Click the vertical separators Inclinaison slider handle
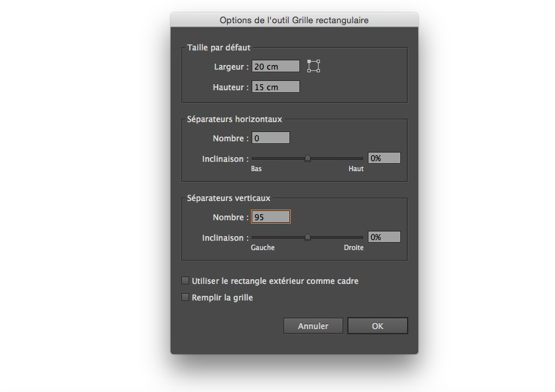The image size is (555, 392). point(307,237)
